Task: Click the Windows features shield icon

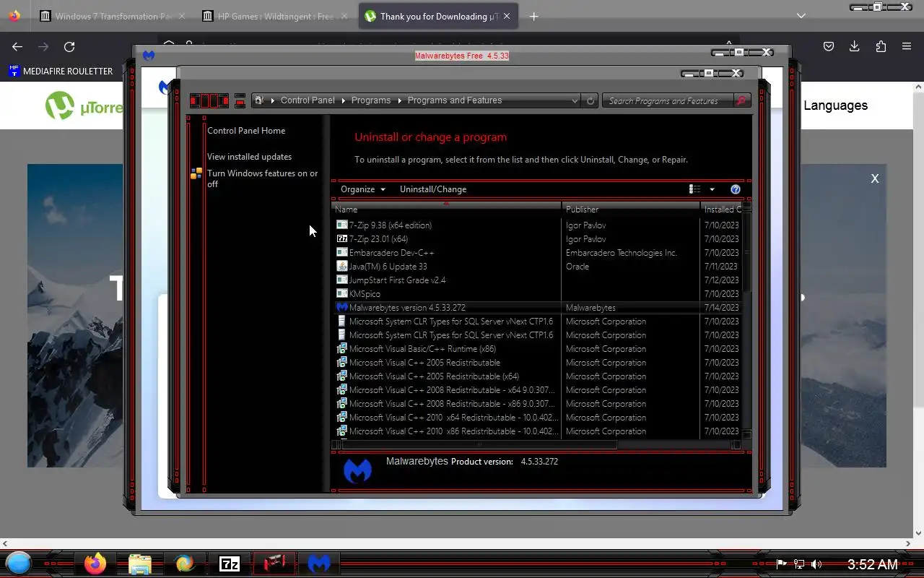Action: click(x=196, y=173)
